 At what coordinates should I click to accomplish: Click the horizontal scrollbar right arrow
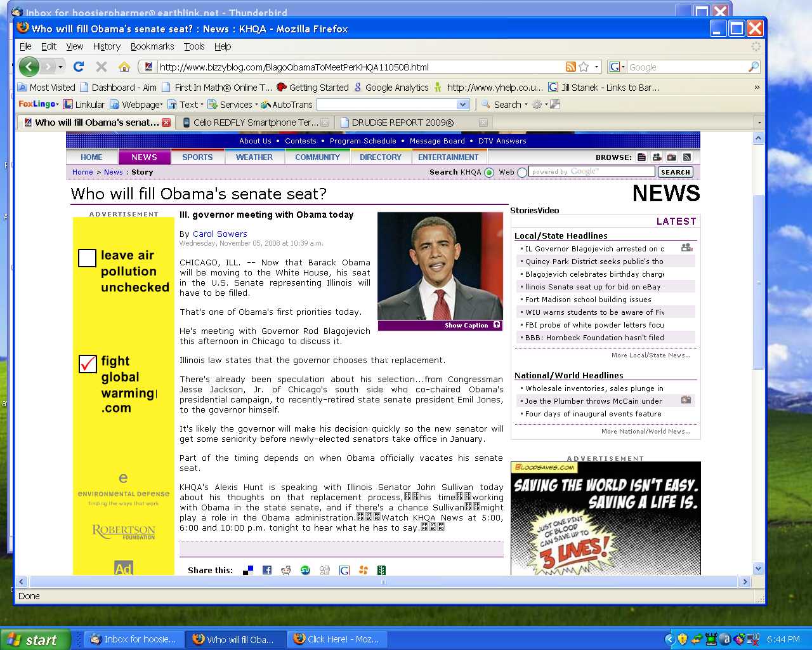745,581
